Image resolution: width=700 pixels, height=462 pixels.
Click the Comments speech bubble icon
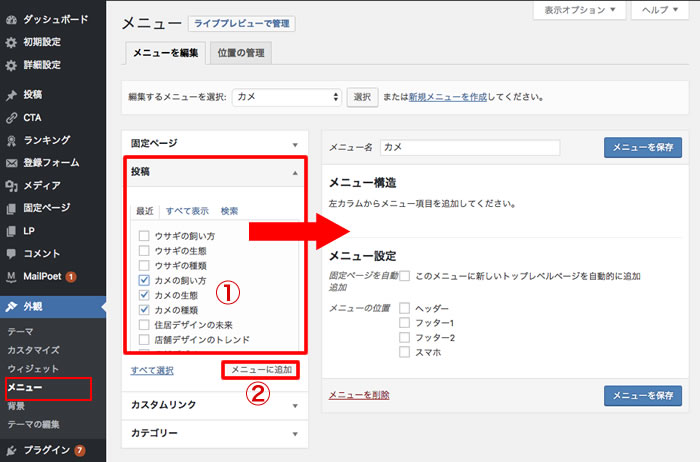coord(11,253)
